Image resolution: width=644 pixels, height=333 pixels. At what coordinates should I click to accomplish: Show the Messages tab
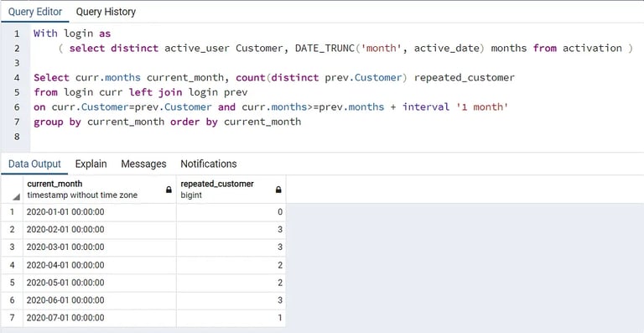point(143,164)
